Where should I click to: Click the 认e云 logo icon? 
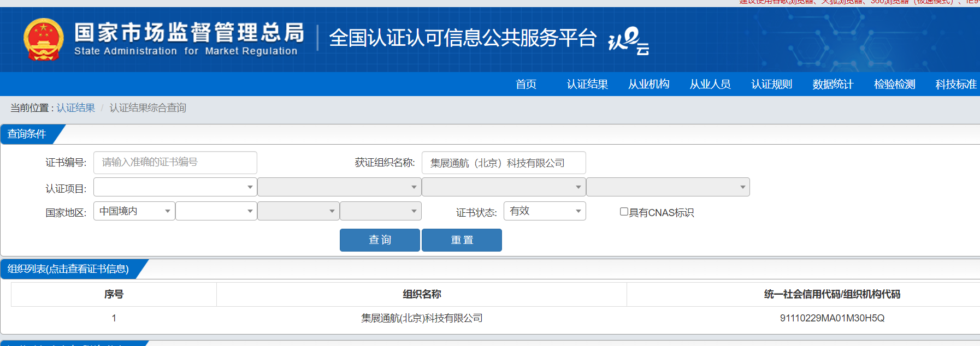(x=629, y=40)
